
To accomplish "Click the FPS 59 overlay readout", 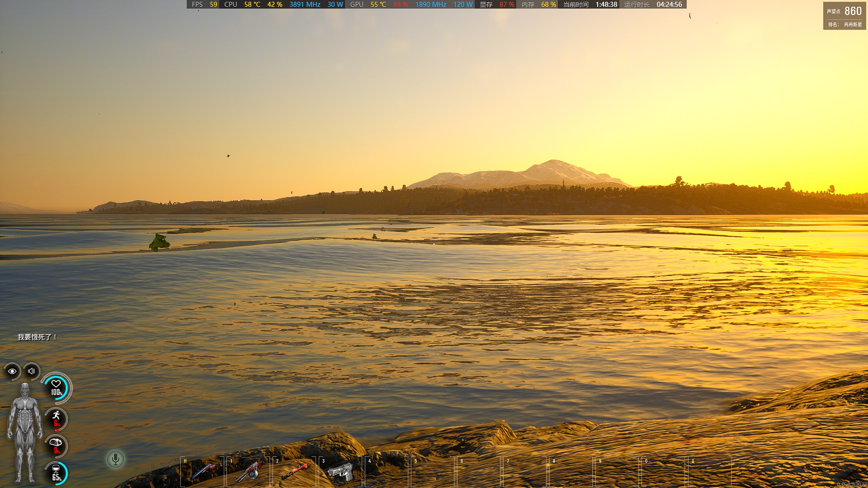I will click(204, 5).
